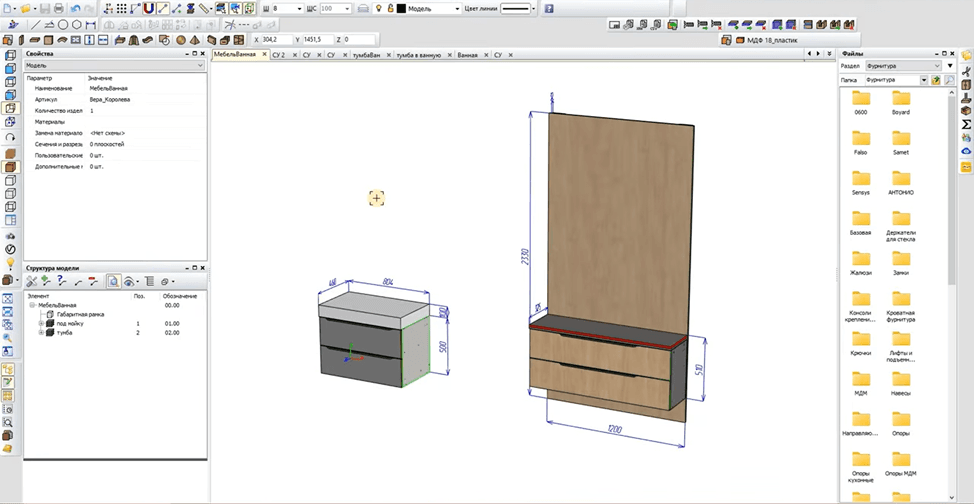Select the circle drawing tool

tap(63, 25)
